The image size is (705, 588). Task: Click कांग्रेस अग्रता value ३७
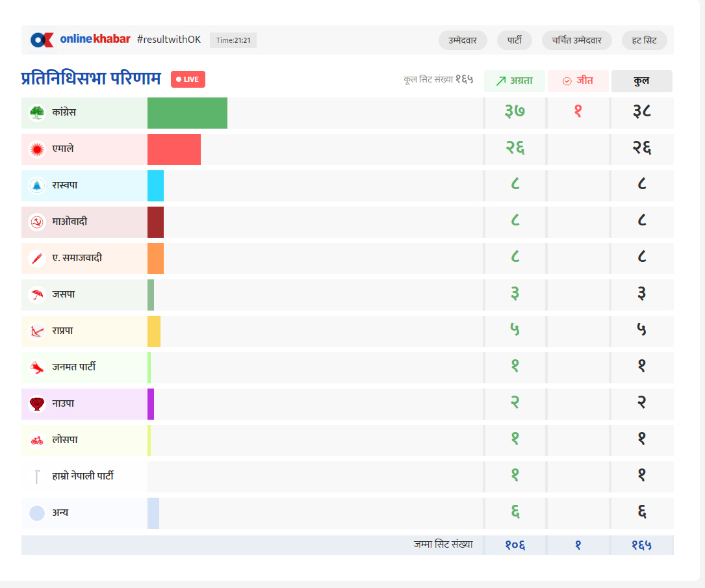click(515, 111)
